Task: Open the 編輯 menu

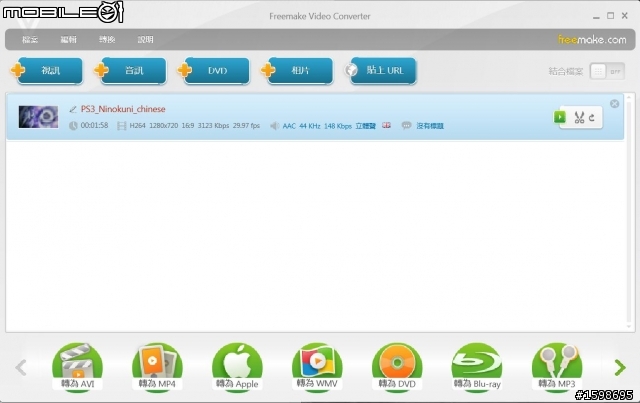Action: pos(69,40)
